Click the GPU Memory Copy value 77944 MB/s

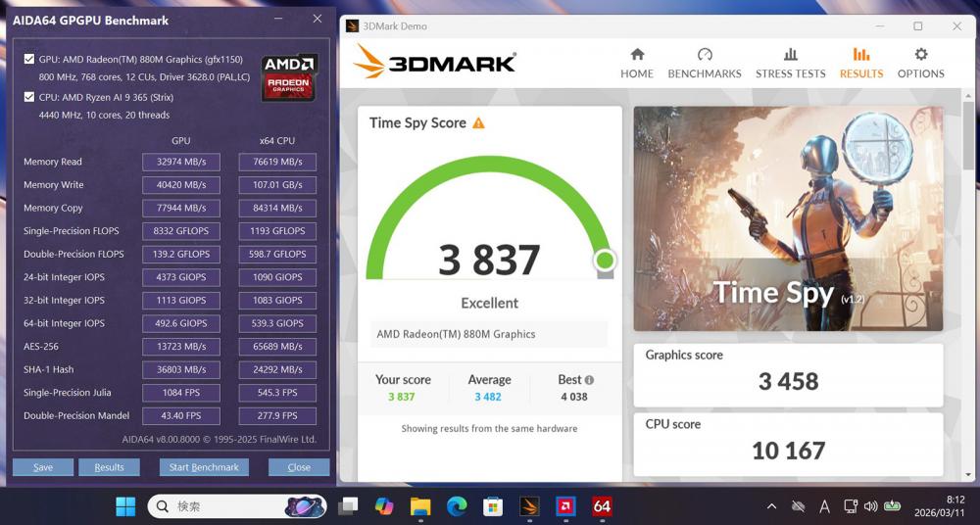pyautogui.click(x=181, y=208)
